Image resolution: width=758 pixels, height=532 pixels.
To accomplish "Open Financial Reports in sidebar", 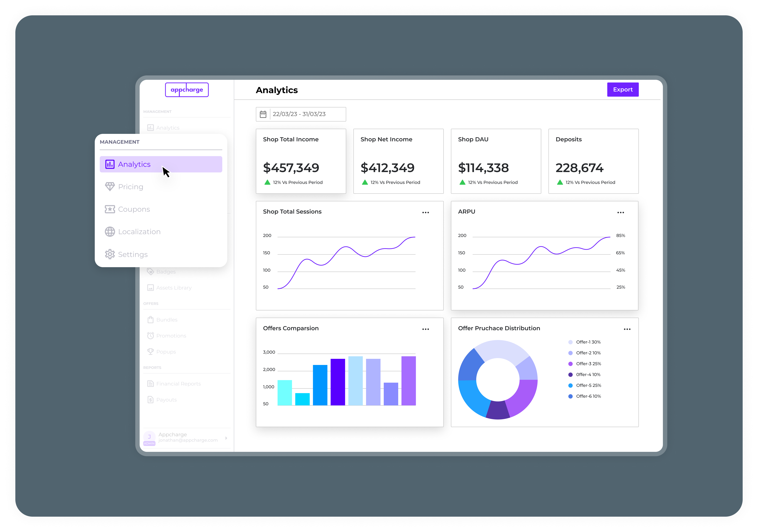I will tap(178, 384).
